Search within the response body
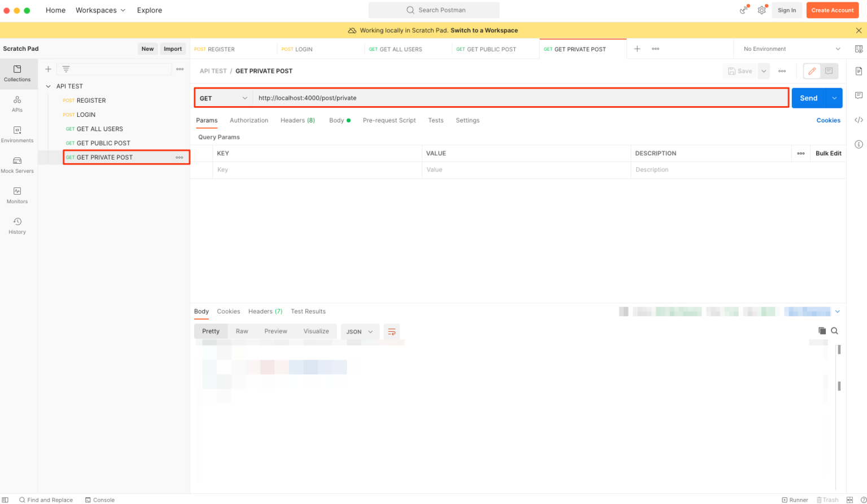 click(x=834, y=331)
